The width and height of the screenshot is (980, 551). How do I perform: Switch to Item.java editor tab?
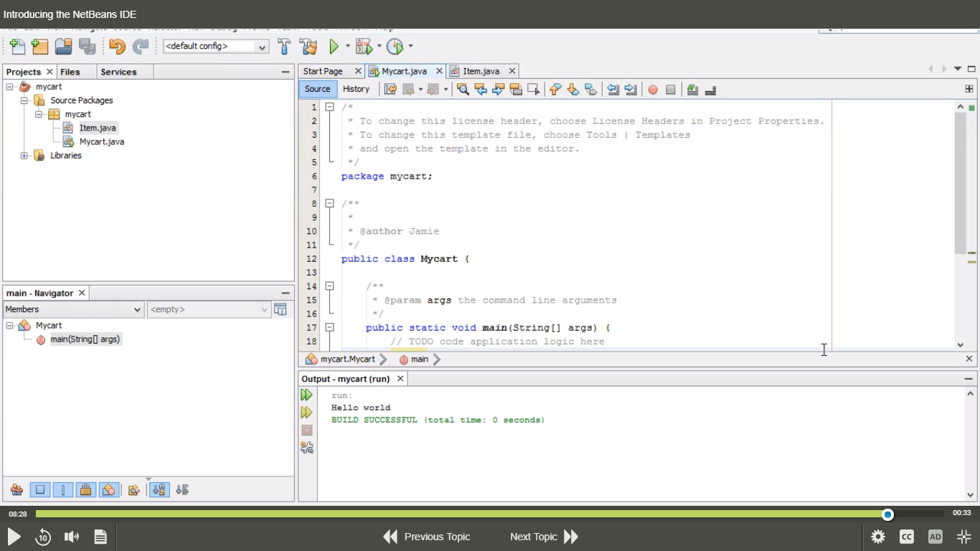tap(481, 71)
